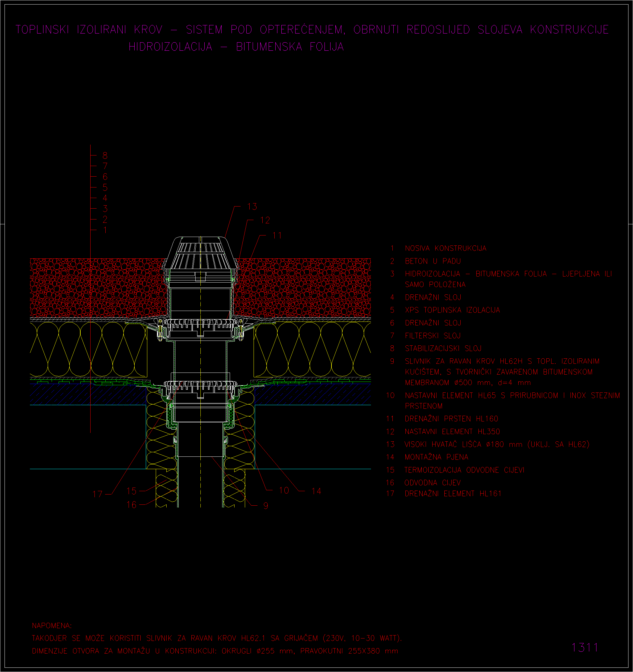Screen dimensions: 633x672
Task: Click legend text 'NASTAVNI ELEMENT HL350'
Action: coord(452,432)
